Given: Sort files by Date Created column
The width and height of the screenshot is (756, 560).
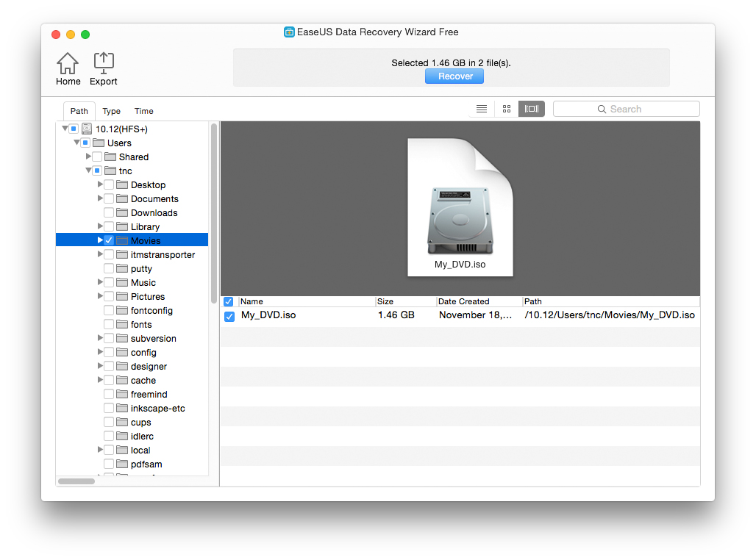Looking at the screenshot, I should [x=479, y=302].
